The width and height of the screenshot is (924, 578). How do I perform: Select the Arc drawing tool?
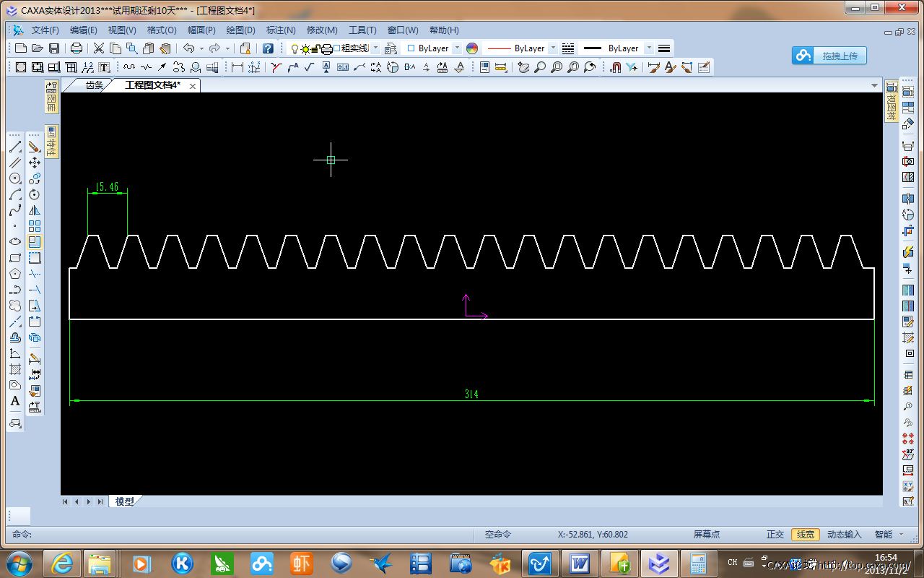(x=15, y=194)
